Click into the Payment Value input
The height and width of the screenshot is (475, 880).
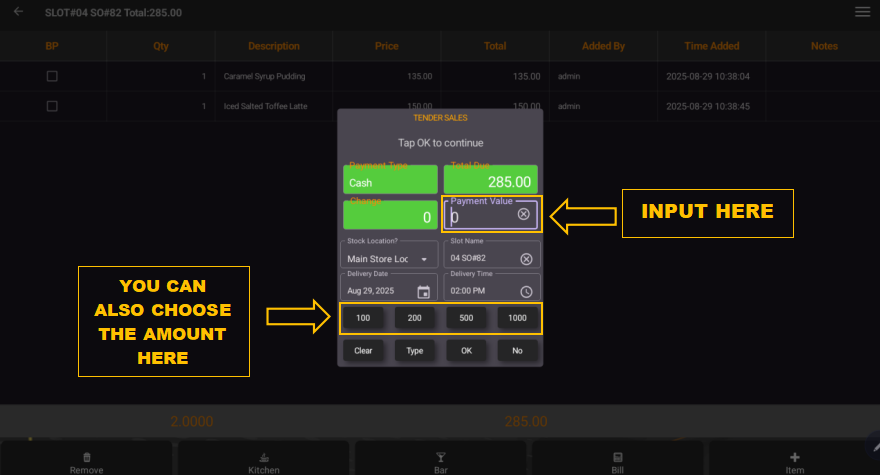(x=482, y=216)
